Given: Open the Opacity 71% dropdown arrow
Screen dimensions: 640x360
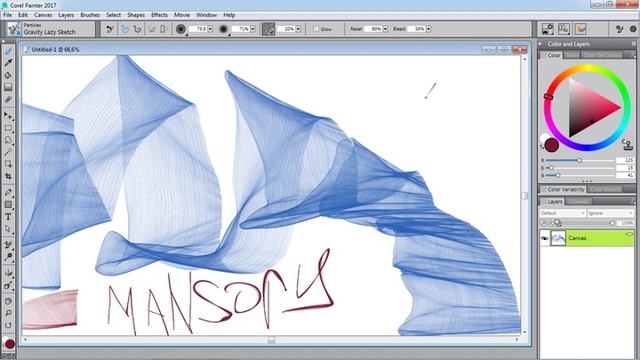Looking at the screenshot, I should coord(253,29).
